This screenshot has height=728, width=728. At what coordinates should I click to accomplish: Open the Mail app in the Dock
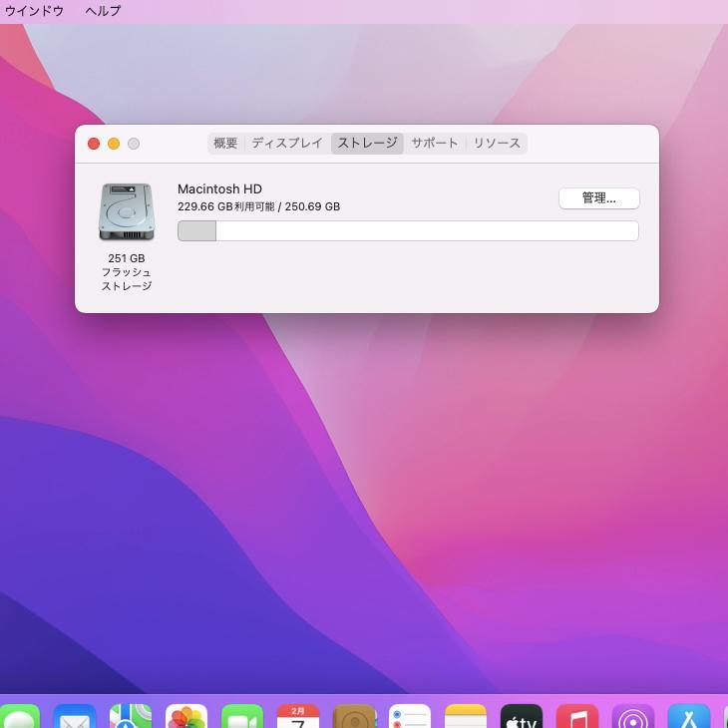coord(75,716)
